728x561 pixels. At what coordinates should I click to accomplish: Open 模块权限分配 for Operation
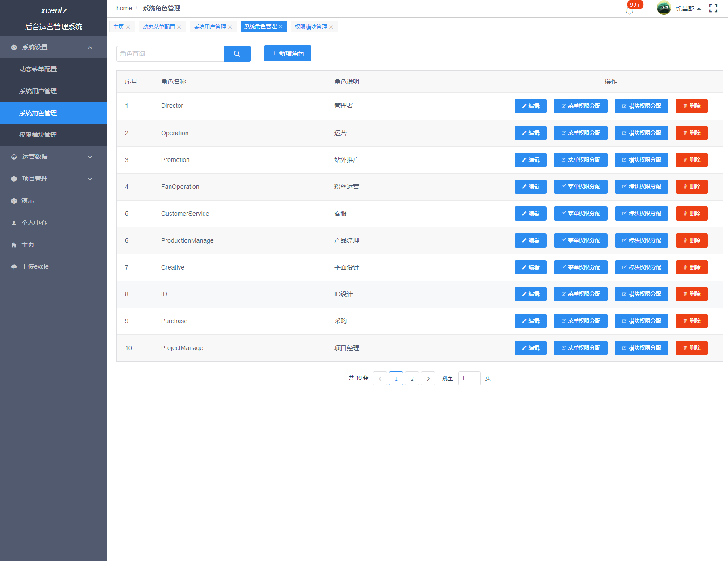point(642,133)
